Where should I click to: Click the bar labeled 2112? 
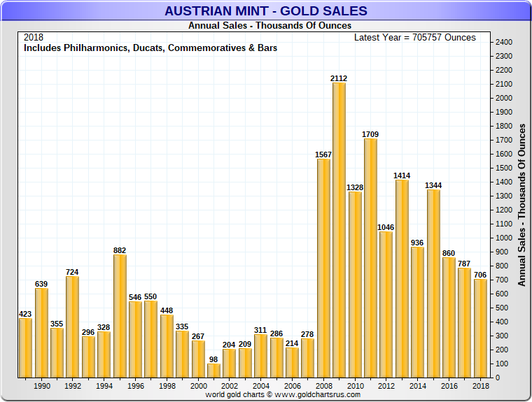point(339,230)
